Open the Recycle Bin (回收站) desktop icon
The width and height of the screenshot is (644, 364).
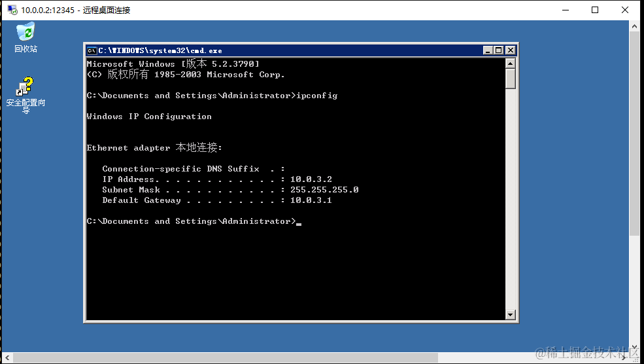[25, 38]
